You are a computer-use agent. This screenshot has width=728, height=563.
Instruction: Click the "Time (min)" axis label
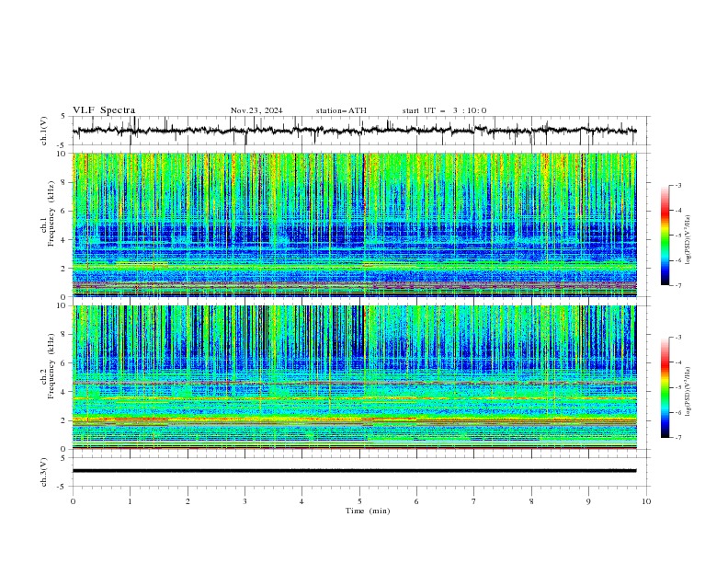point(368,511)
